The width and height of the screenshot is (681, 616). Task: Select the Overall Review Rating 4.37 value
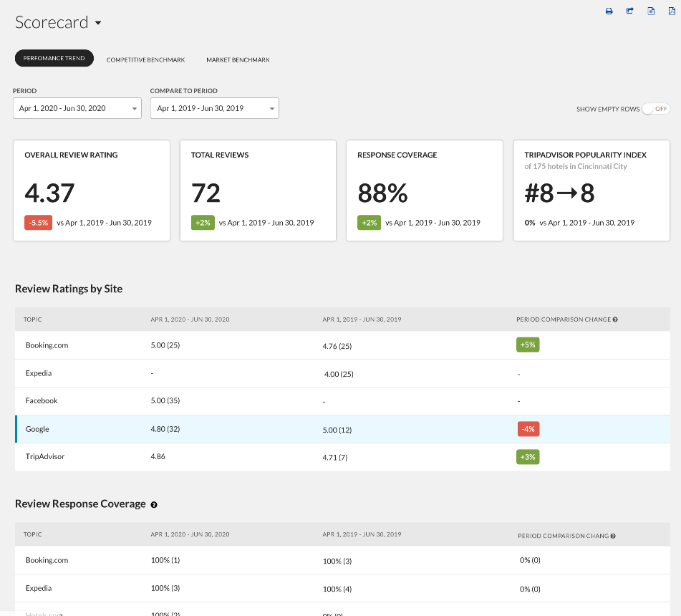[49, 193]
